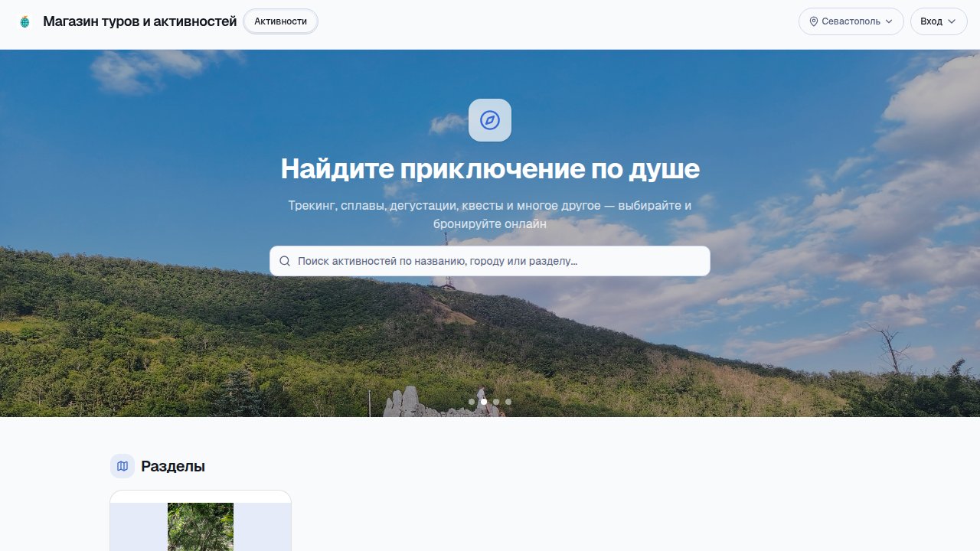Screen dimensions: 980x551
Task: Click the site logo icon in header
Action: [x=24, y=21]
